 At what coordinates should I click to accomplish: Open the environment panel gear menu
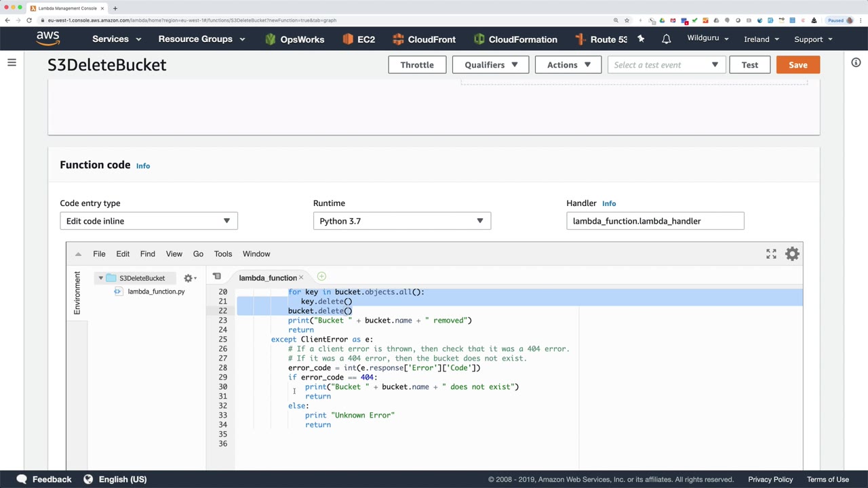(189, 278)
